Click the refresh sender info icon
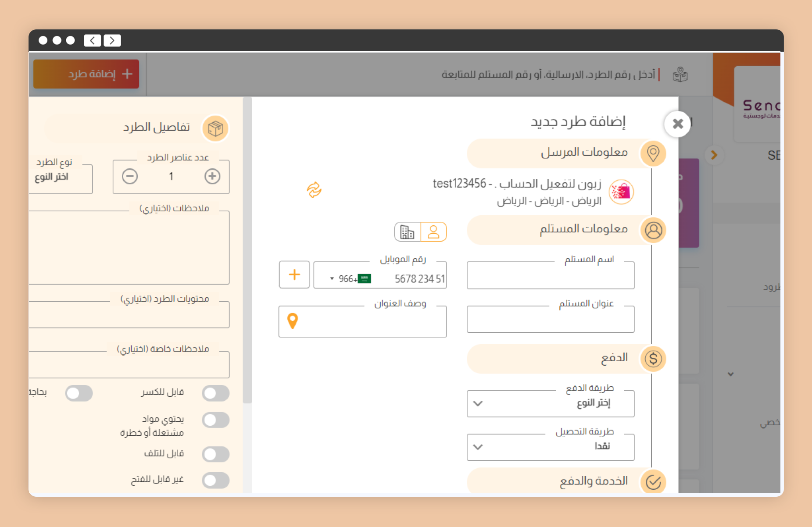The height and width of the screenshot is (527, 812). pyautogui.click(x=314, y=190)
